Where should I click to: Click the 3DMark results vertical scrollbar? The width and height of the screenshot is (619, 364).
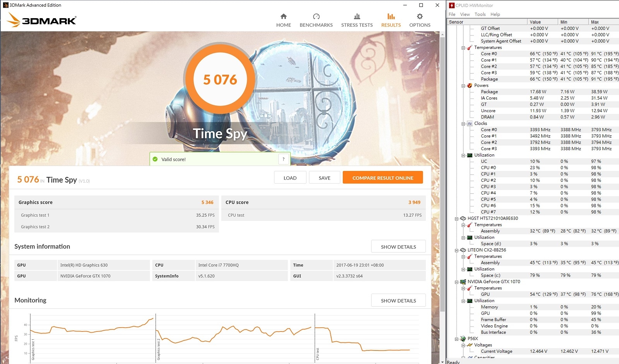click(443, 174)
